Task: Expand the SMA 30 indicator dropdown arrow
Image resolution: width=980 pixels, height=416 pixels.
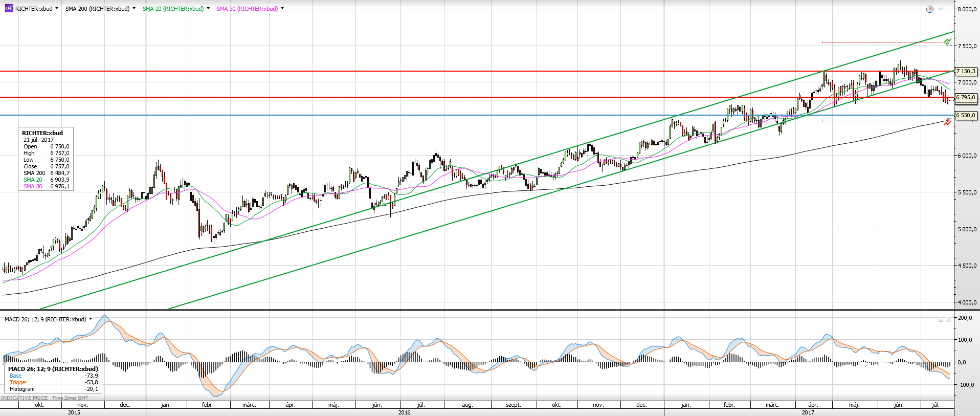Action: point(282,9)
